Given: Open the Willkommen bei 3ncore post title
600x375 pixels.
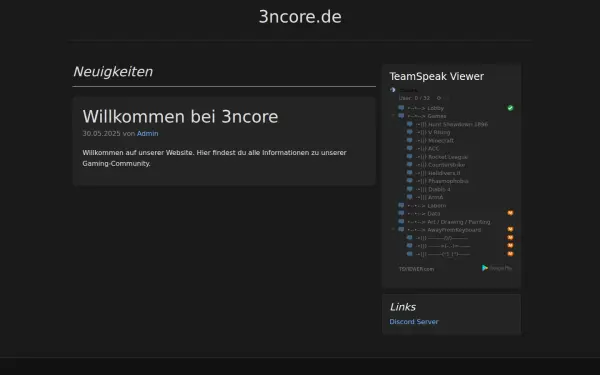Looking at the screenshot, I should click(180, 117).
